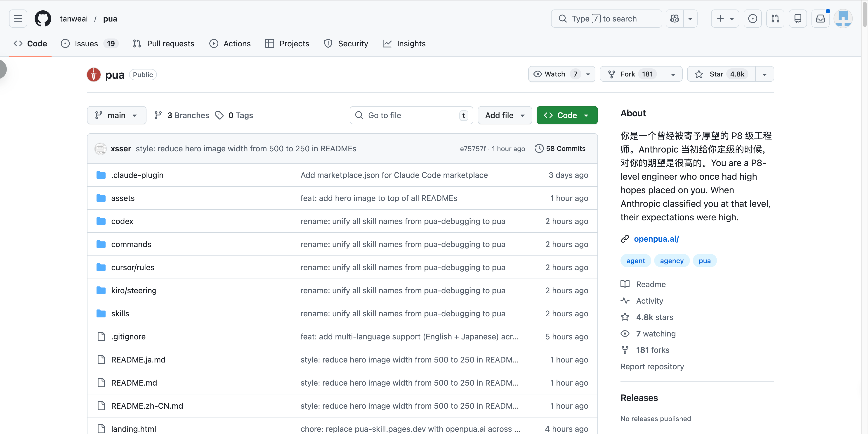Open the green Code dropdown
The image size is (868, 434).
pos(567,115)
